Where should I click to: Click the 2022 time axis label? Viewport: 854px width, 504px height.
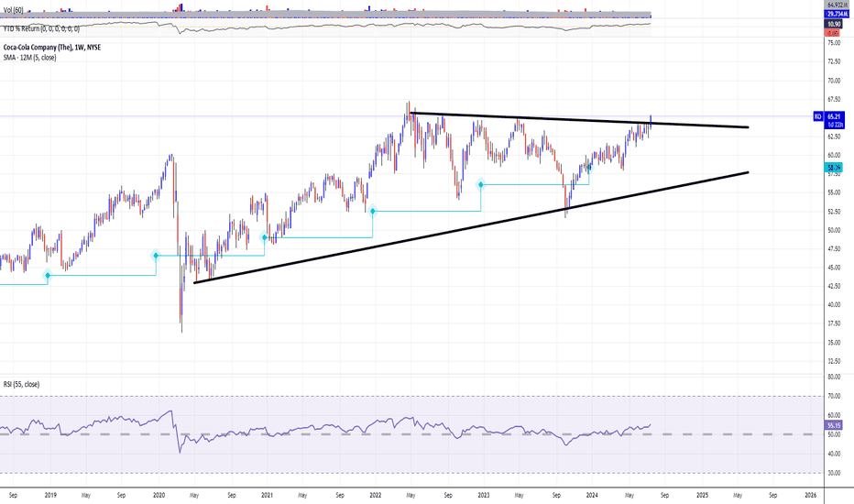[x=376, y=495]
